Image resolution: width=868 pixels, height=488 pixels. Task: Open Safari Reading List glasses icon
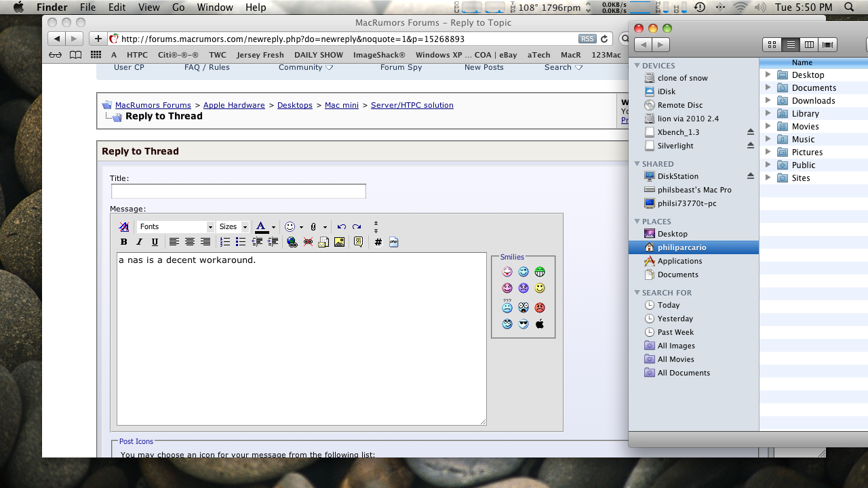55,55
